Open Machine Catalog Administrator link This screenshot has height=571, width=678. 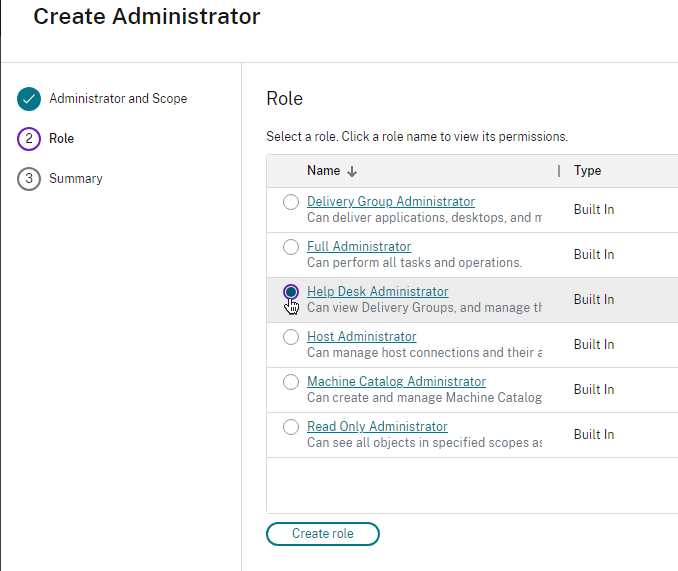[x=396, y=381]
